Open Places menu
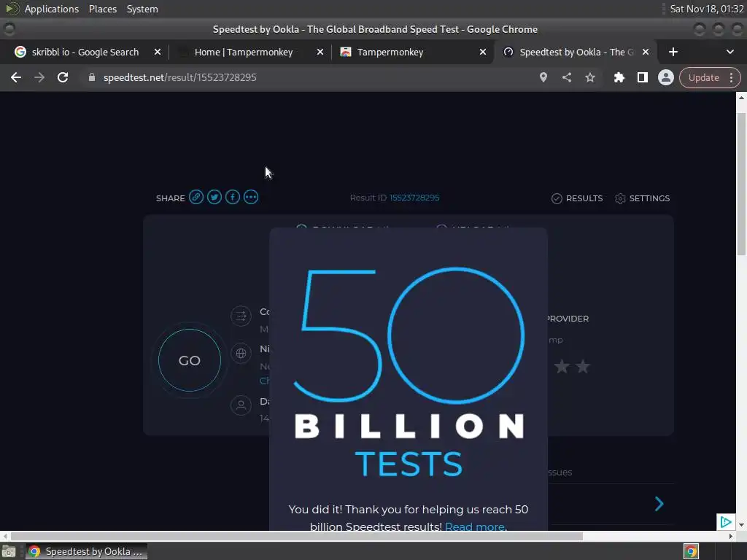Viewport: 747px width, 560px height. pyautogui.click(x=103, y=9)
